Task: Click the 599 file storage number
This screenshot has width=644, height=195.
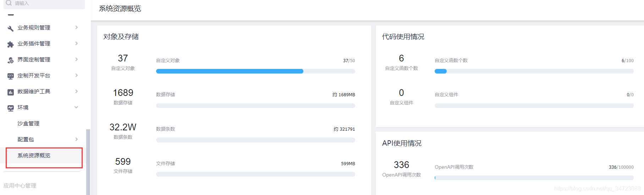Action: 123,161
